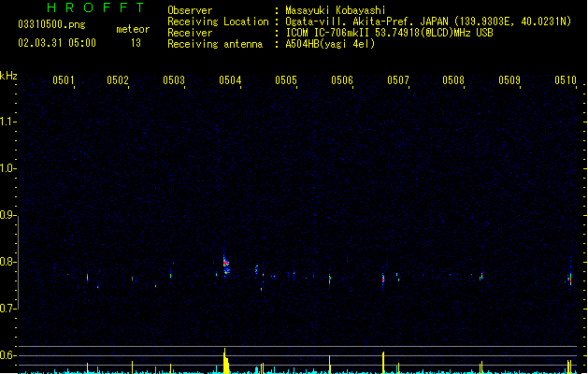Click the 1.1 kHz axis label
The height and width of the screenshot is (374, 588).
(x=7, y=122)
